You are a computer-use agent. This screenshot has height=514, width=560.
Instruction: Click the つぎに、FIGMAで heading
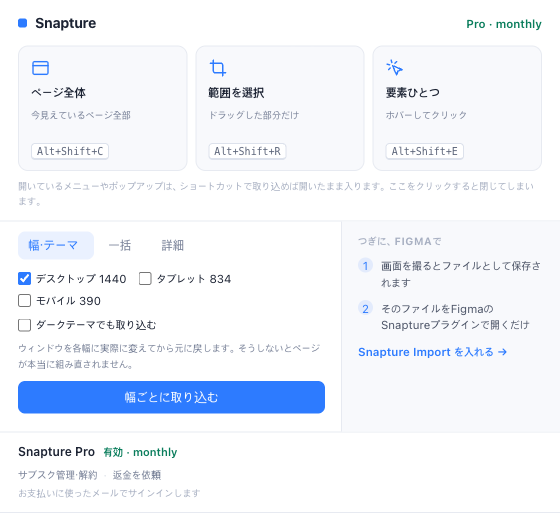[400, 242]
